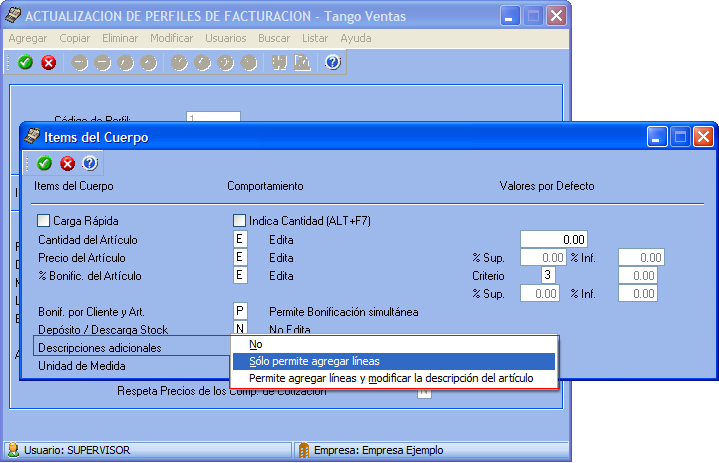Click the user icon in status bar

[x=13, y=450]
